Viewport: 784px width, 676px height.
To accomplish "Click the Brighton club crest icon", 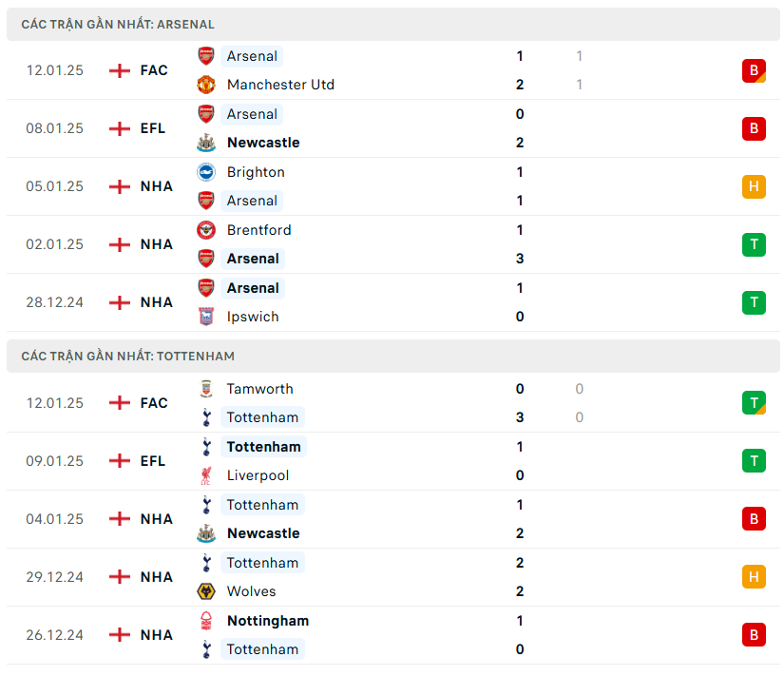I will (206, 172).
